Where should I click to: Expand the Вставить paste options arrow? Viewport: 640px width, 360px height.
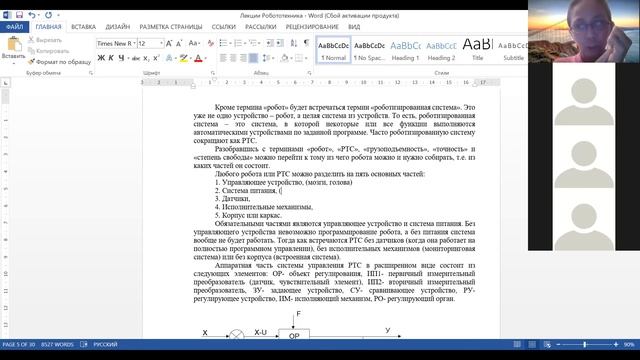13,63
